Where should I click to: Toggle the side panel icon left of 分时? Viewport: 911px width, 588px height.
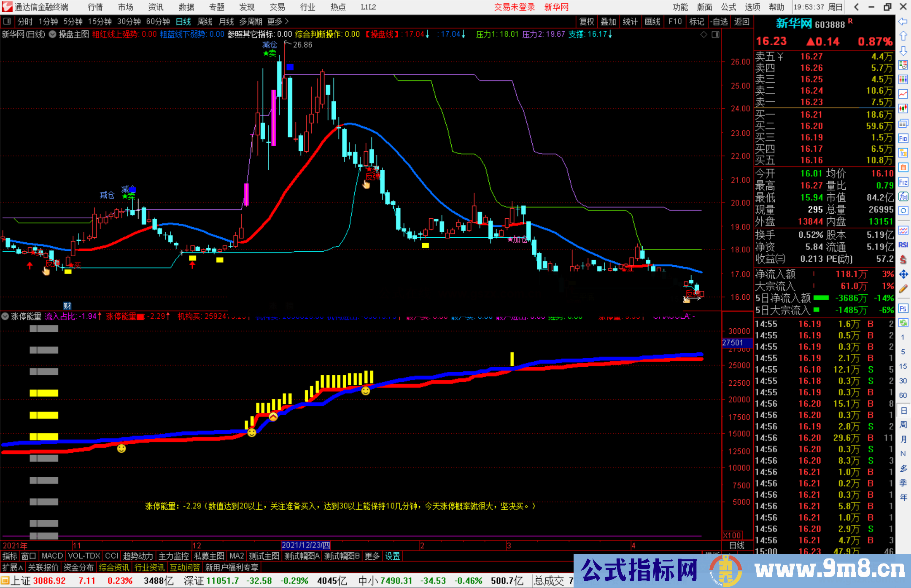click(x=7, y=21)
